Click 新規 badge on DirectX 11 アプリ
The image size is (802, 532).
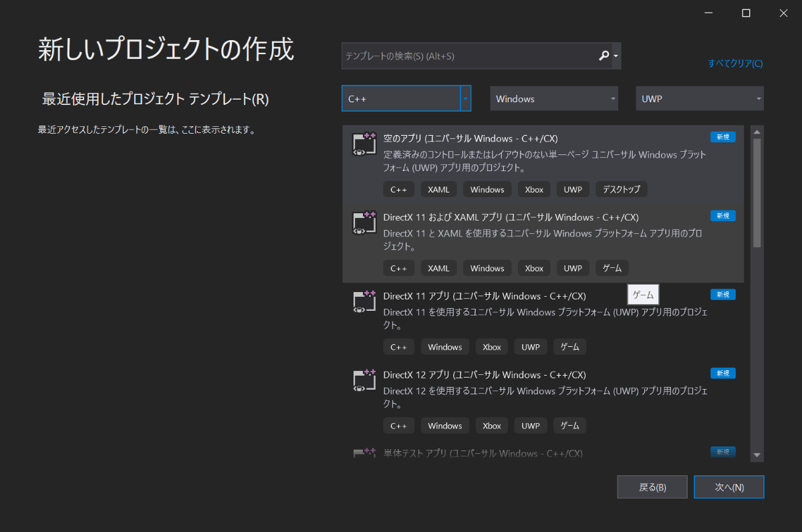723,295
